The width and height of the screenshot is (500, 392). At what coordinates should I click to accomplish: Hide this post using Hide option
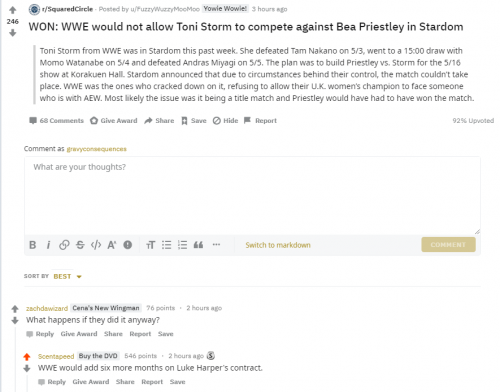[225, 121]
